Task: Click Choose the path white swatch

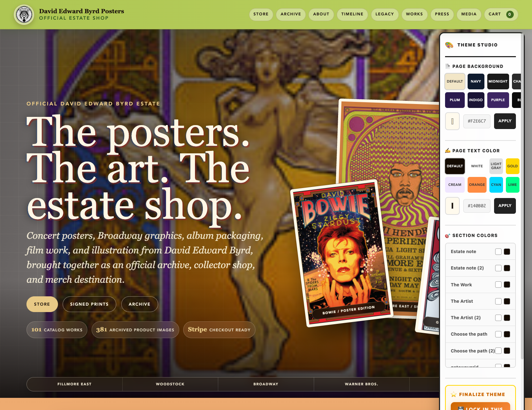Action: tap(498, 334)
